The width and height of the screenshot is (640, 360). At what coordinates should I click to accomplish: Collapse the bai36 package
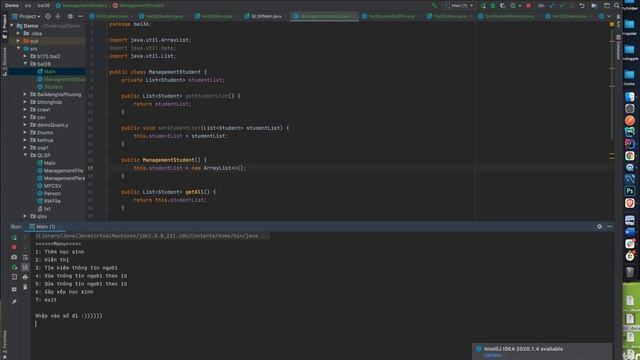25,64
